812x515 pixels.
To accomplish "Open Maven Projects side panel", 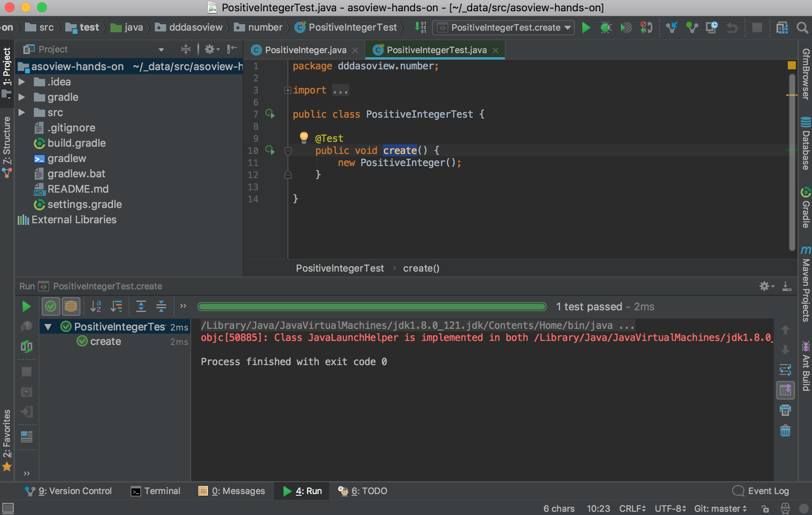I will pyautogui.click(x=806, y=284).
